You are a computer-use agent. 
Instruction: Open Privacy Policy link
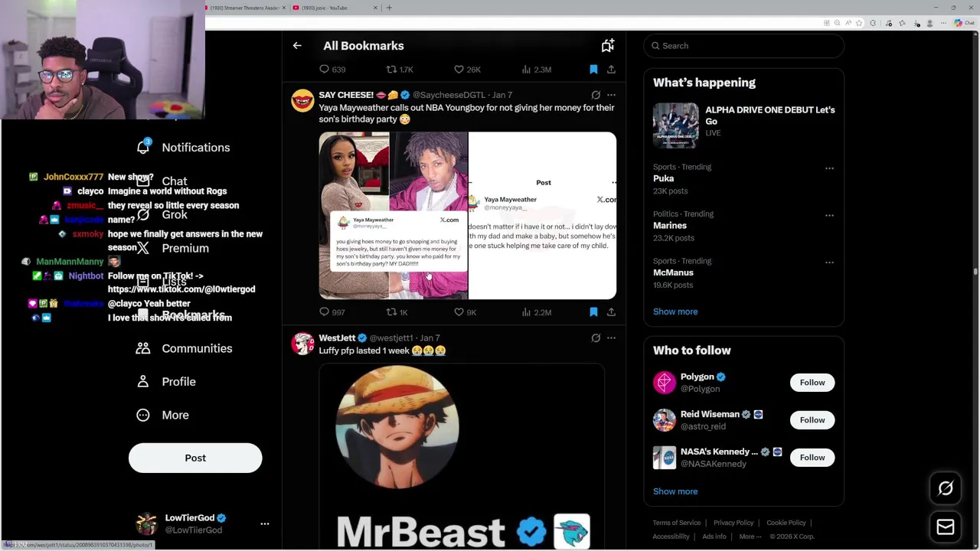point(733,523)
